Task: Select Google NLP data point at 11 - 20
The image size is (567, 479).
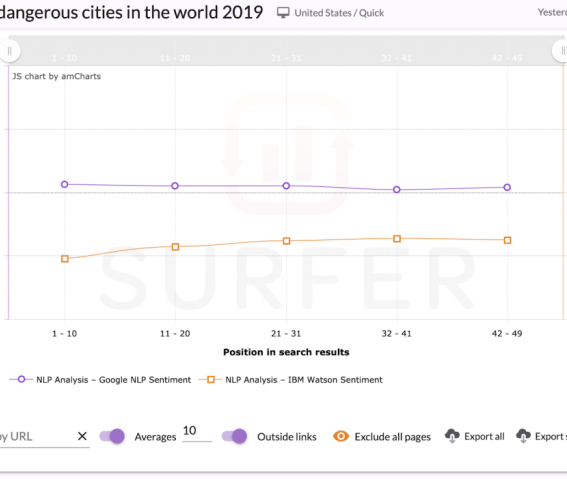Action: coord(175,186)
